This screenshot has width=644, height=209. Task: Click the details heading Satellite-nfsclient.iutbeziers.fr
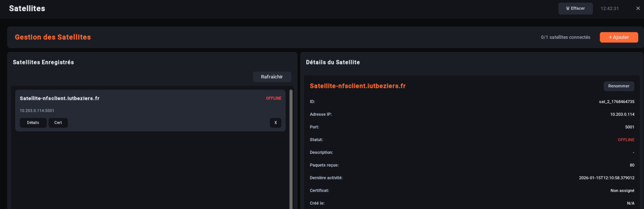click(x=358, y=86)
